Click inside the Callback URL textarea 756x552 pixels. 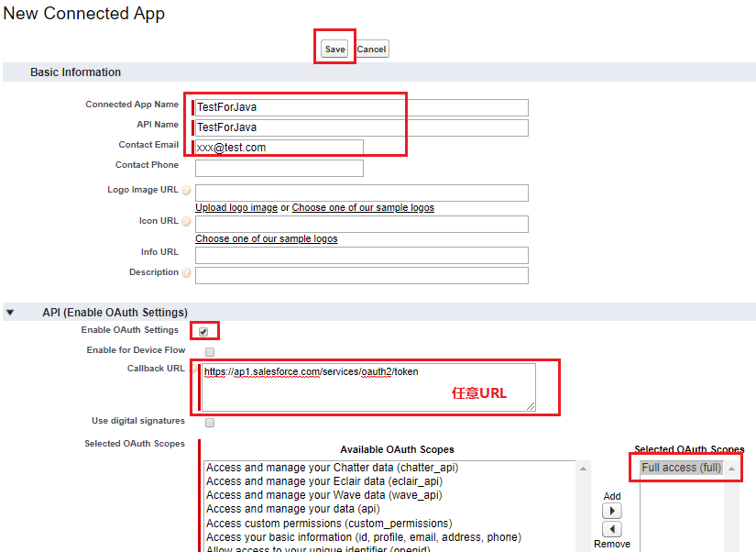[x=368, y=388]
